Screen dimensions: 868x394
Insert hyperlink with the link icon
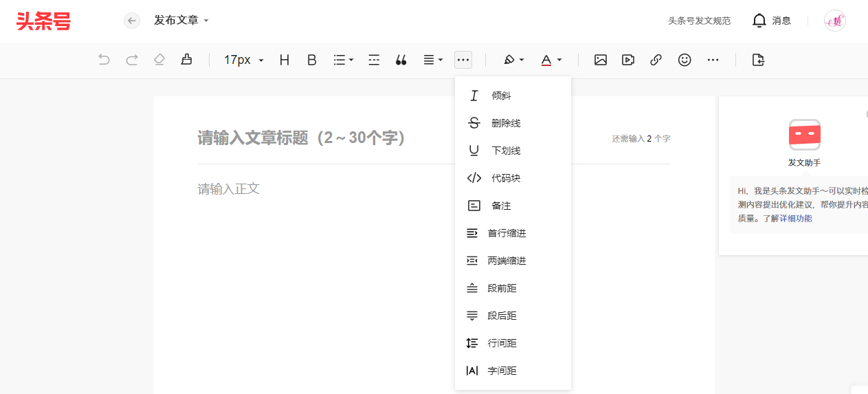[656, 60]
